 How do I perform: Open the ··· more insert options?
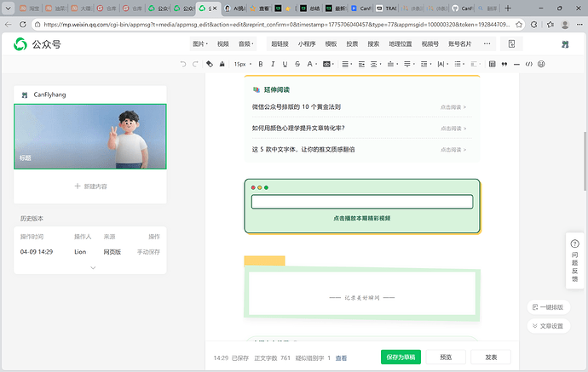click(487, 43)
